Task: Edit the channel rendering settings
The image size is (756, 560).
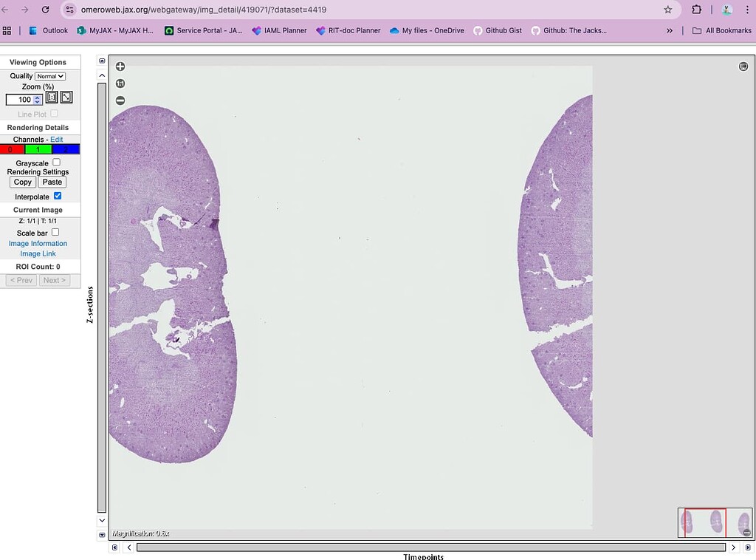Action: pyautogui.click(x=57, y=139)
